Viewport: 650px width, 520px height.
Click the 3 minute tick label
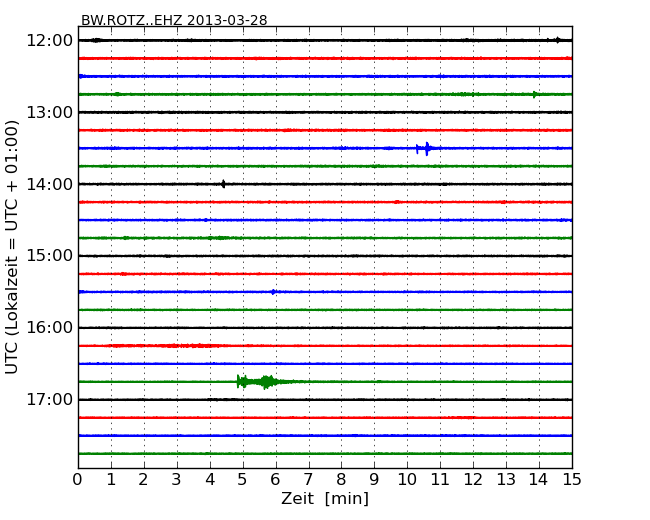[177, 480]
